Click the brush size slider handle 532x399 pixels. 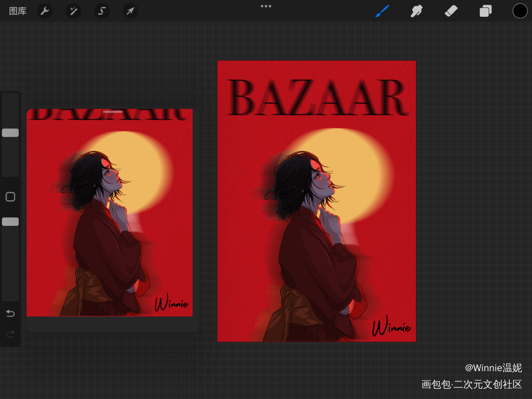(x=10, y=133)
